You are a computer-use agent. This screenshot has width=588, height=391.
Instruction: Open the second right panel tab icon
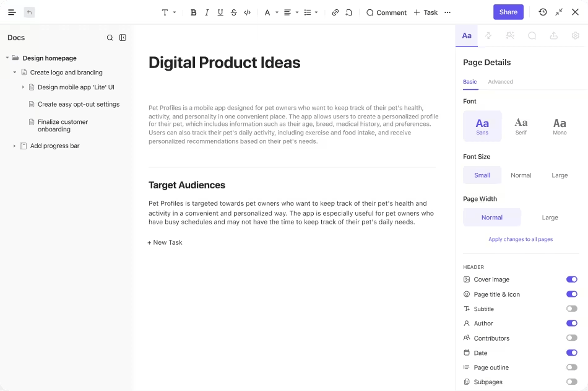[488, 36]
